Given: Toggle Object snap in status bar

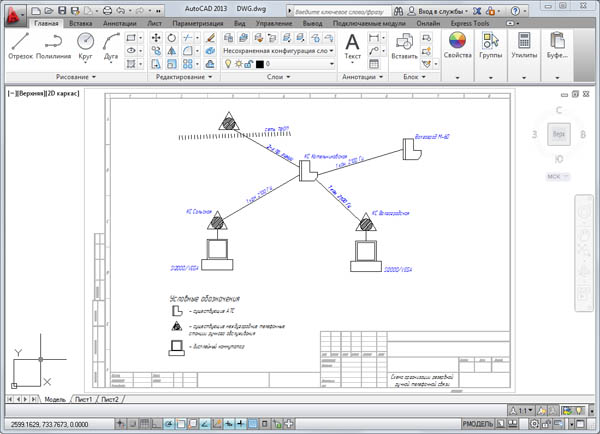Looking at the screenshot, I should [181, 424].
